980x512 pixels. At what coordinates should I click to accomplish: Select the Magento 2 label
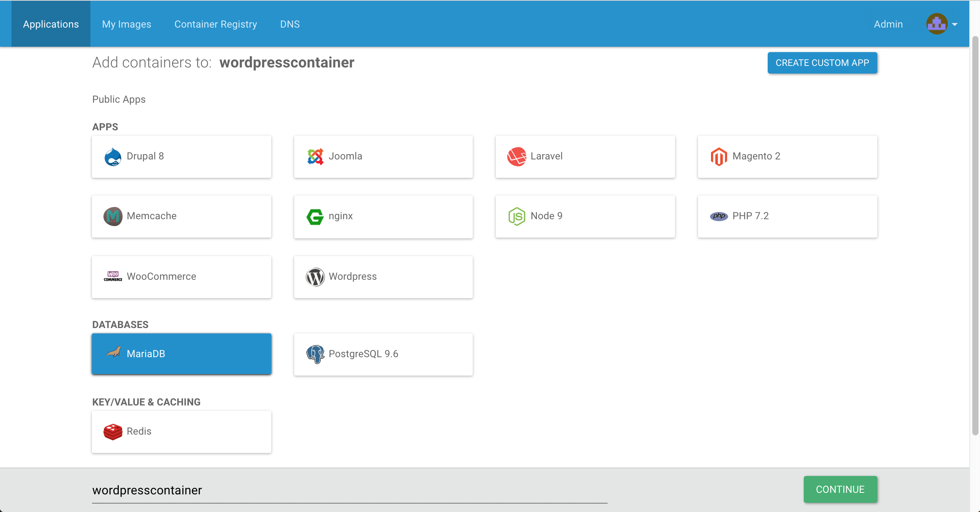[x=756, y=156]
